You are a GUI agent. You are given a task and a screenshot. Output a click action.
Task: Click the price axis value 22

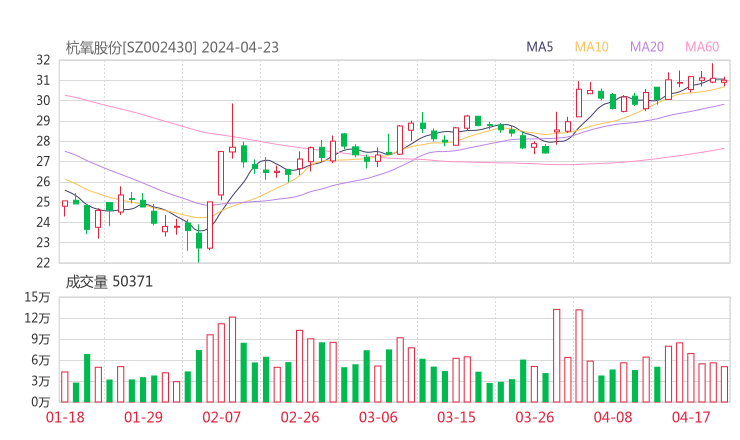[x=43, y=262]
